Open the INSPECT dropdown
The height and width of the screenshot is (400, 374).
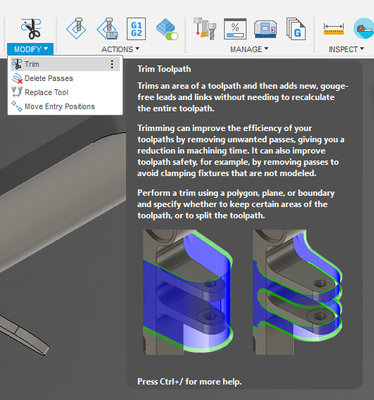pos(346,49)
